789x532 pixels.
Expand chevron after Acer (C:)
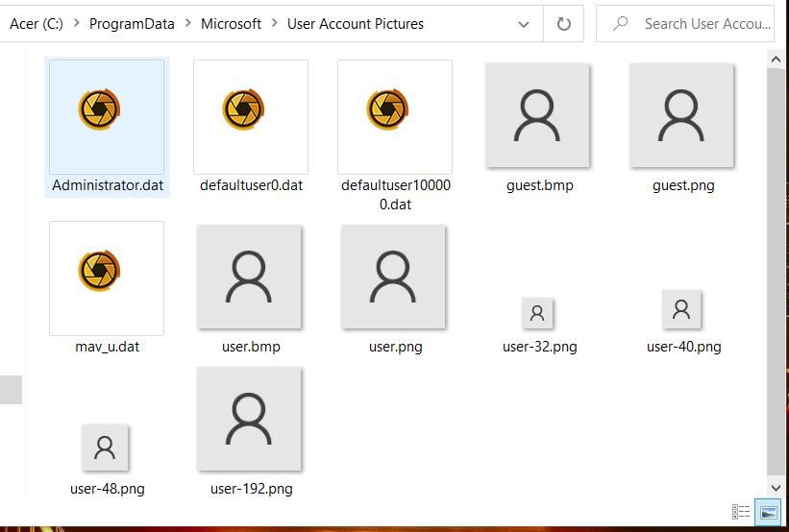[77, 23]
